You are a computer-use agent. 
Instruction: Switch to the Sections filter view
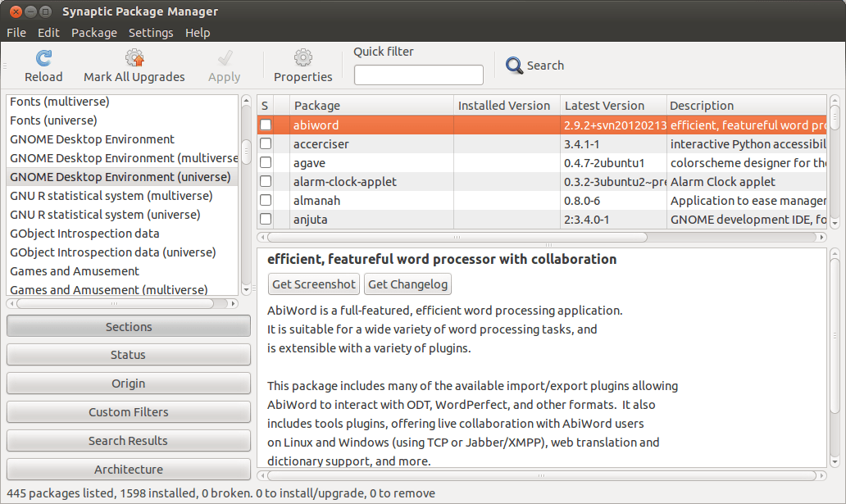[x=129, y=326]
